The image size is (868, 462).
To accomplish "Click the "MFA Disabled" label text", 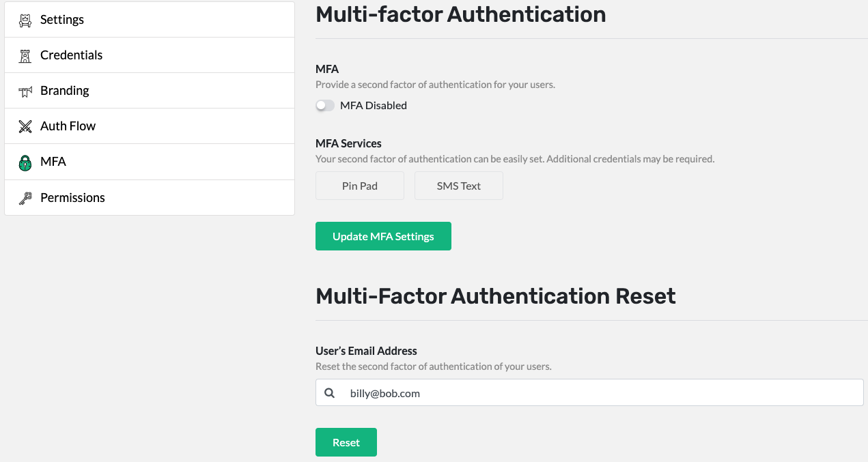I will click(374, 106).
